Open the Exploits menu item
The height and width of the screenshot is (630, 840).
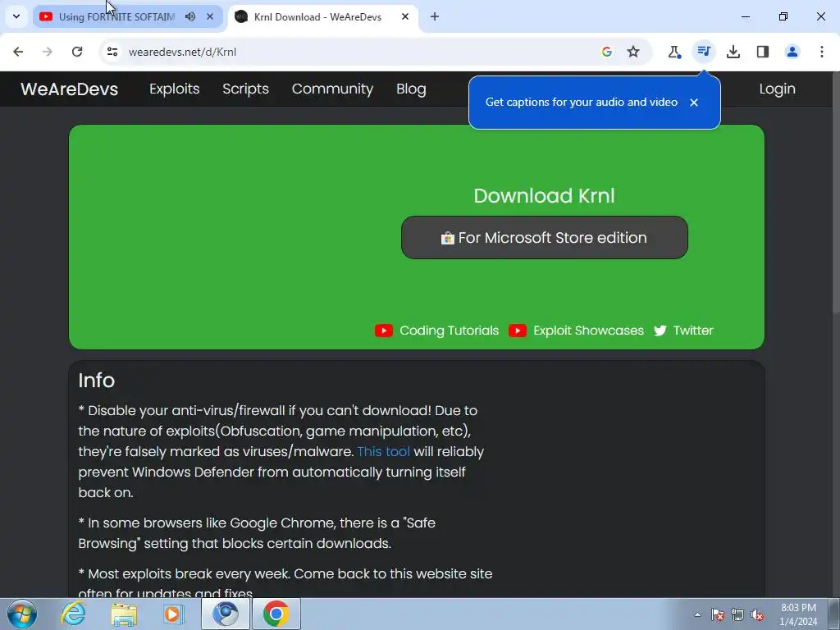[x=174, y=89]
